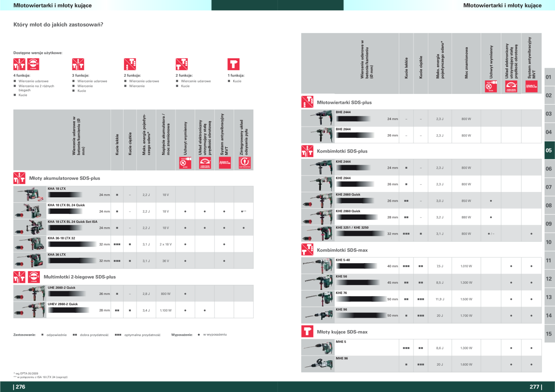Click MVT antivibration icon in right table header

(x=531, y=87)
